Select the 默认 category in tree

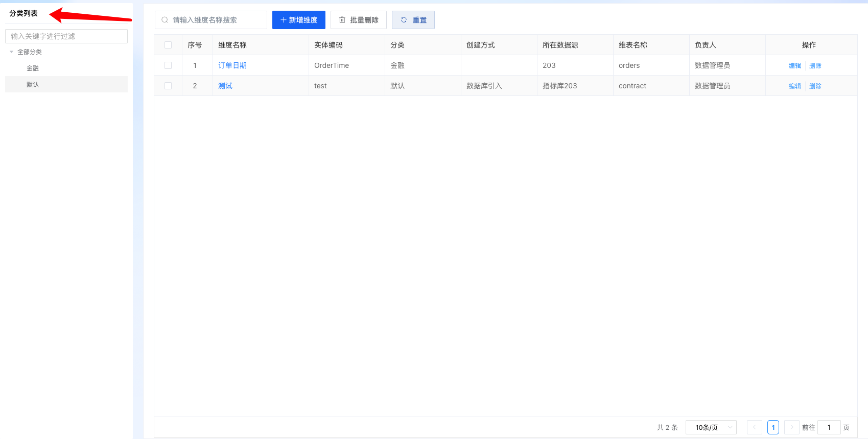(33, 85)
